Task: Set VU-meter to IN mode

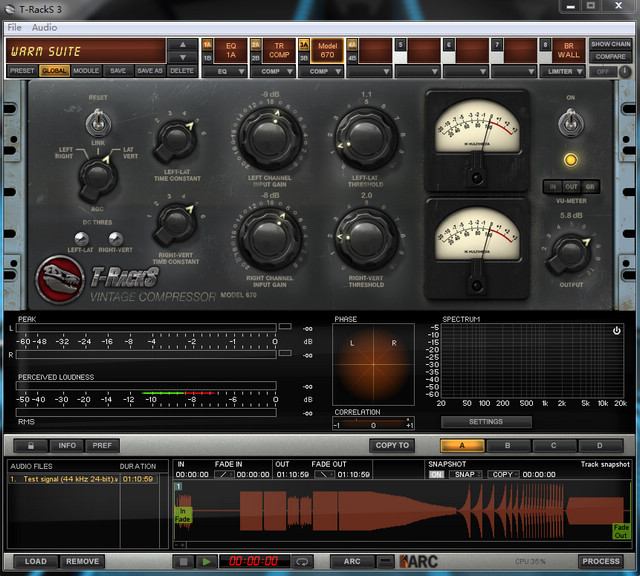Action: coord(552,187)
